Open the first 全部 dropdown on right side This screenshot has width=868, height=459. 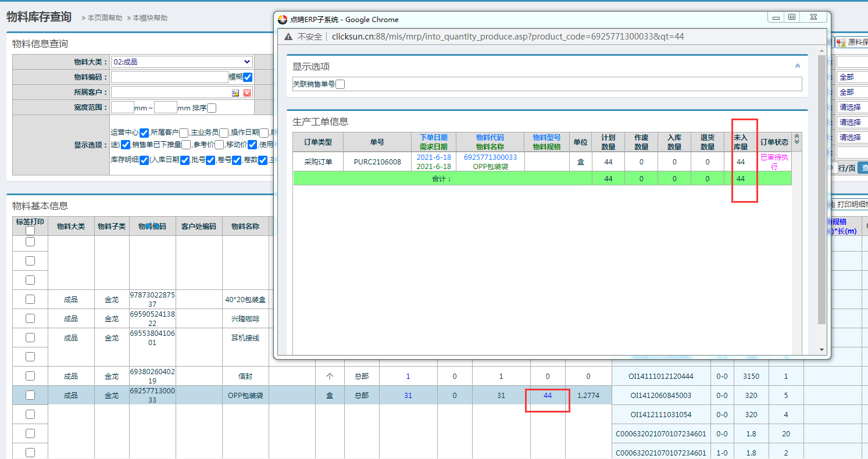coord(852,77)
